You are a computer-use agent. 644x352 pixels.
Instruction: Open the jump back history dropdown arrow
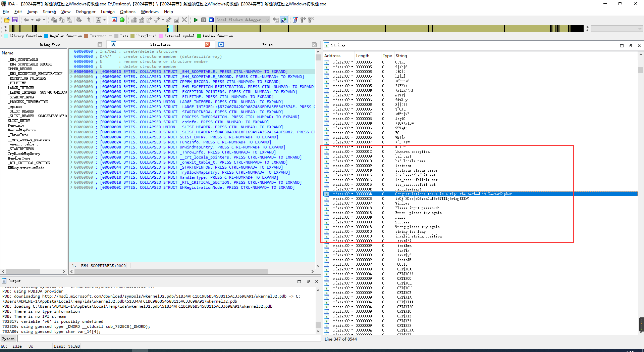click(32, 20)
